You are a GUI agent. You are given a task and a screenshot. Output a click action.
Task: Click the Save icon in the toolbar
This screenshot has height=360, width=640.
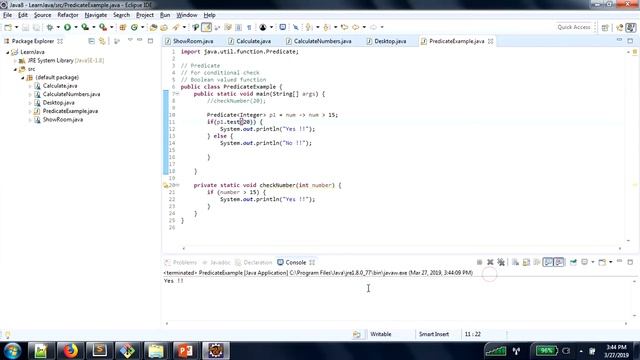(25, 27)
